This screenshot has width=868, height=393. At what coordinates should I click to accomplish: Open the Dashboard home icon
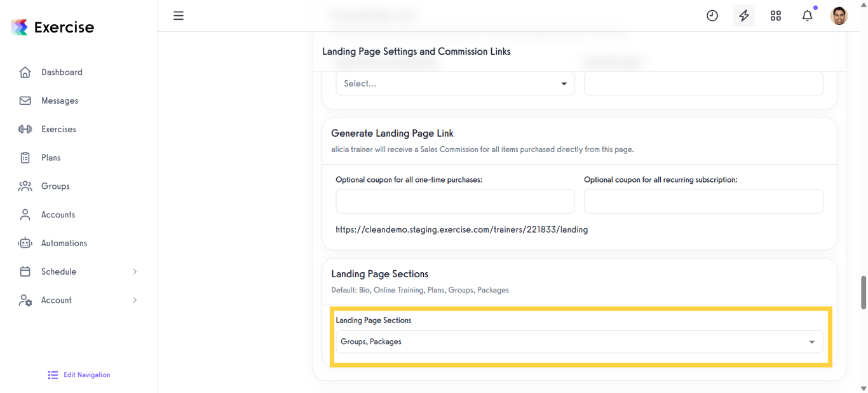pos(25,72)
